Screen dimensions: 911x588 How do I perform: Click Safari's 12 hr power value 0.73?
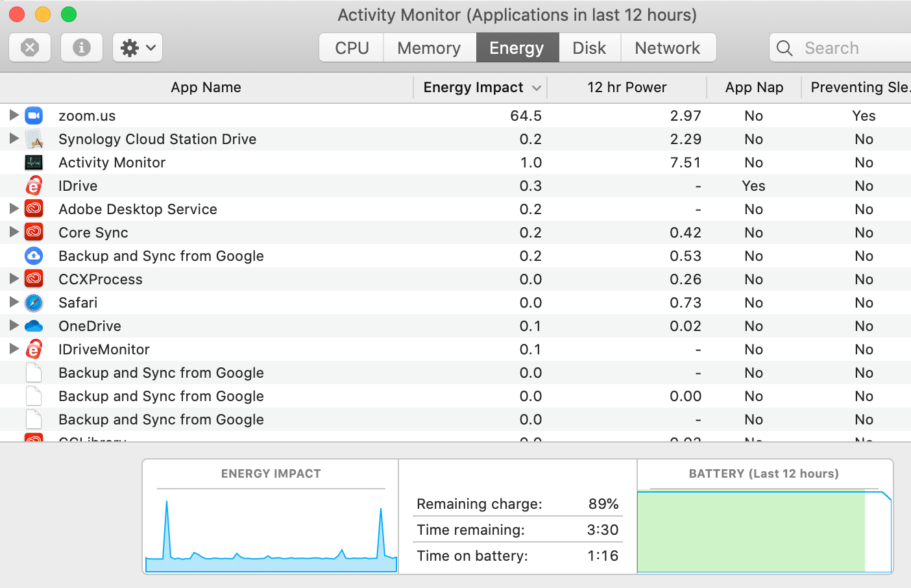(x=686, y=303)
